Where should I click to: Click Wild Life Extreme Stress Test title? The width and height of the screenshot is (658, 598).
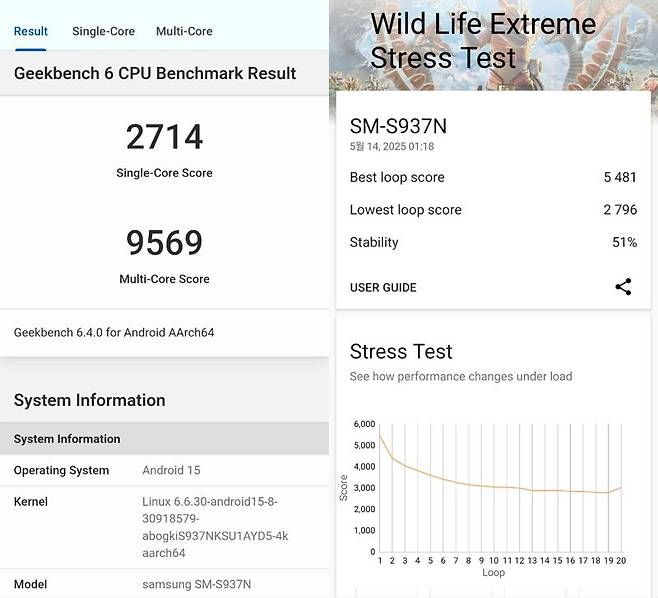click(483, 40)
